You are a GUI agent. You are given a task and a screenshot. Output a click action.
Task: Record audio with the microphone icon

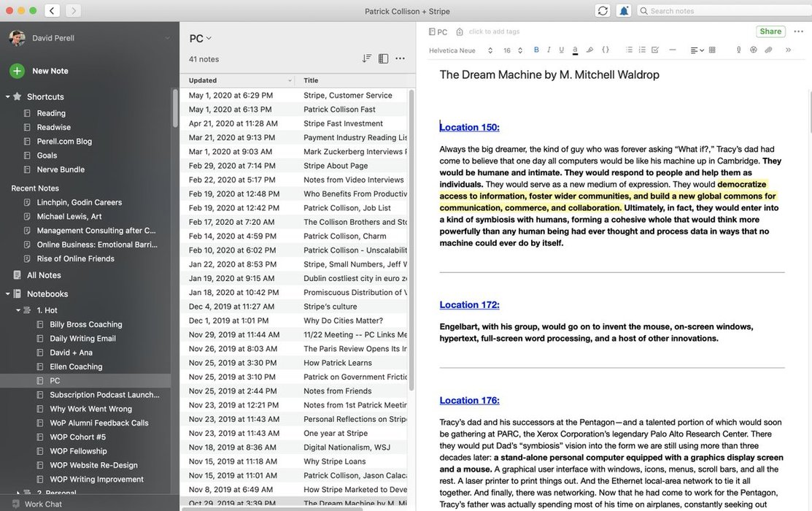(738, 50)
